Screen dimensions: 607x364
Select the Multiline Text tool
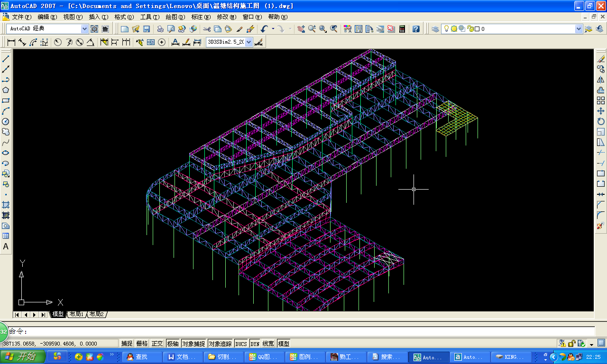[x=6, y=246]
